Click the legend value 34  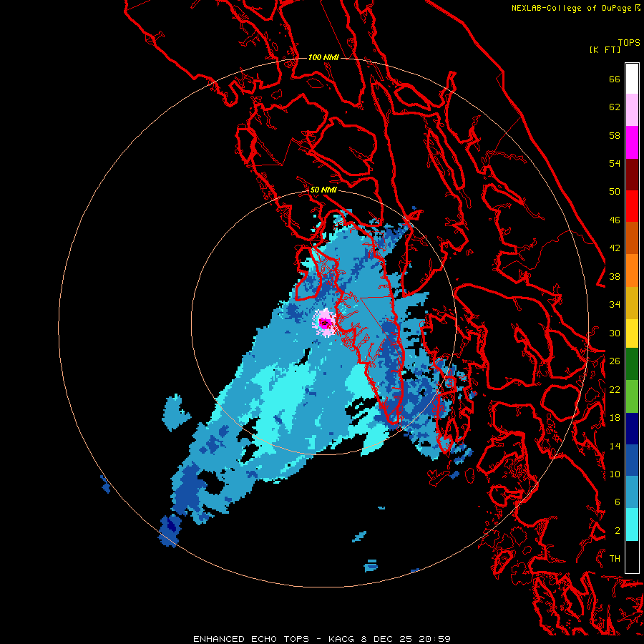615,305
